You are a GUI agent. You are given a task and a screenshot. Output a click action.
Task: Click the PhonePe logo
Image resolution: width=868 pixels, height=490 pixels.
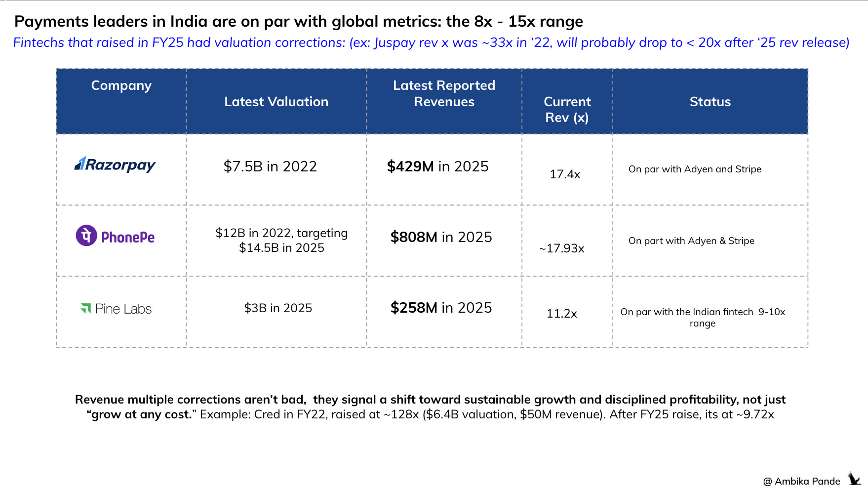pyautogui.click(x=115, y=236)
